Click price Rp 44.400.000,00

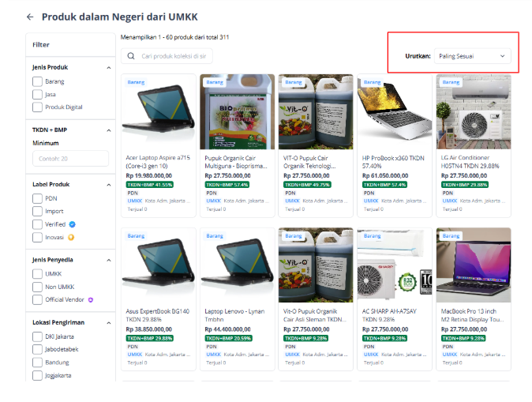227,329
